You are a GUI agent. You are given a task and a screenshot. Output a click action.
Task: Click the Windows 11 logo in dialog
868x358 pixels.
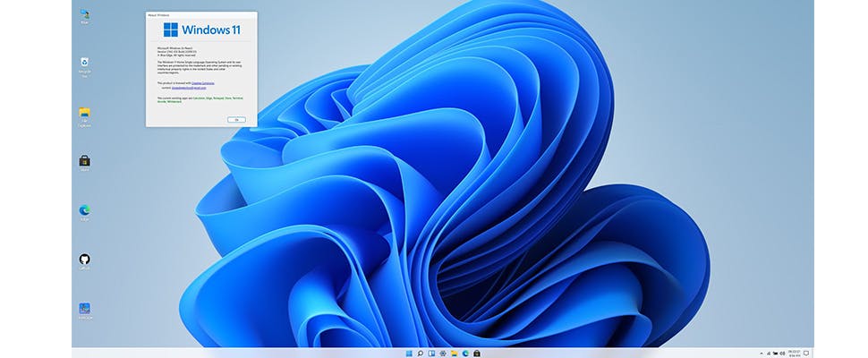(202, 30)
